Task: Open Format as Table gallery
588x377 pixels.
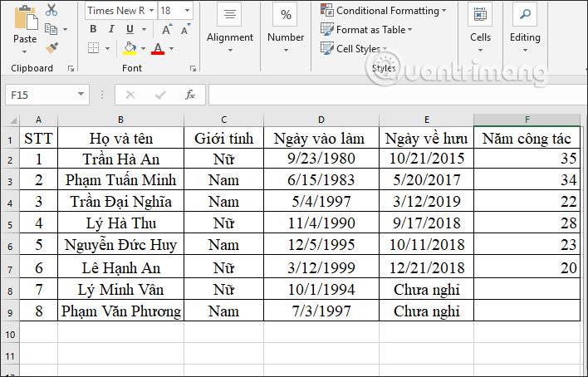Action: point(366,29)
